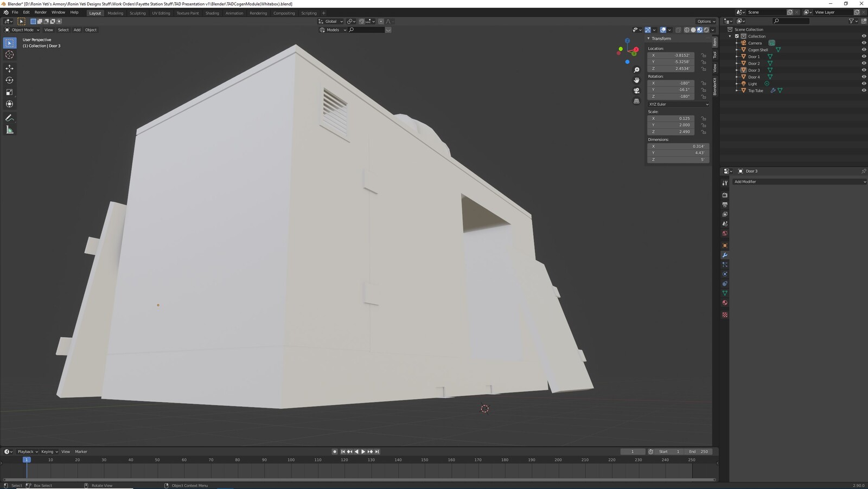
Task: Open the Tool properties tab icon
Action: pyautogui.click(x=725, y=183)
